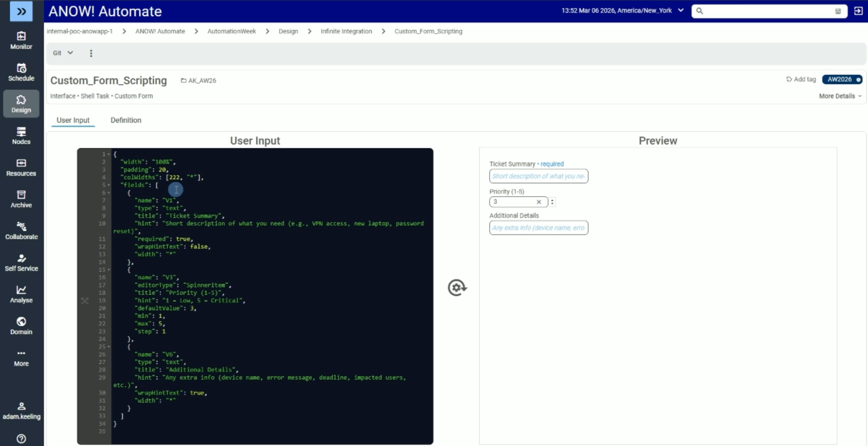Open Collaborate in sidebar
868x446 pixels.
21,230
